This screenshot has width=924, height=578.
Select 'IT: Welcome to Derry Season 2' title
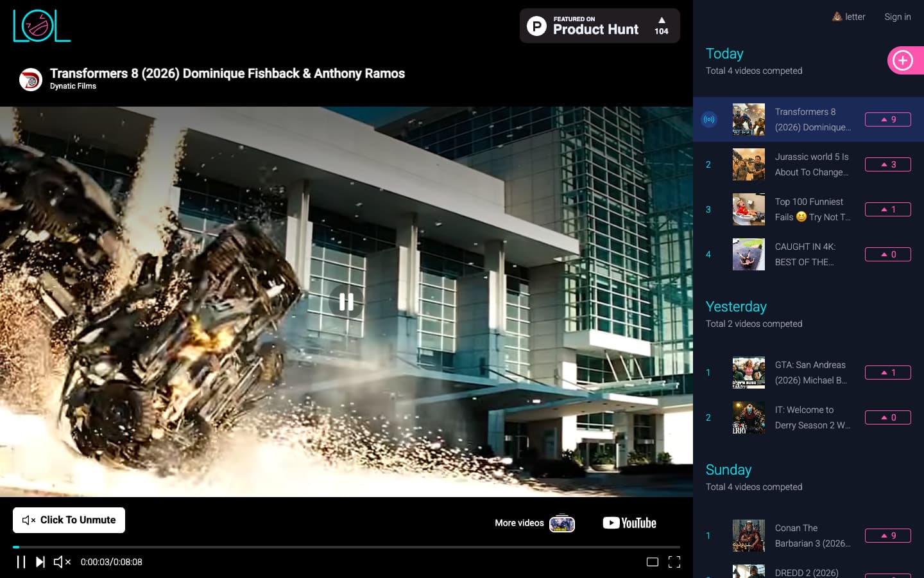813,417
